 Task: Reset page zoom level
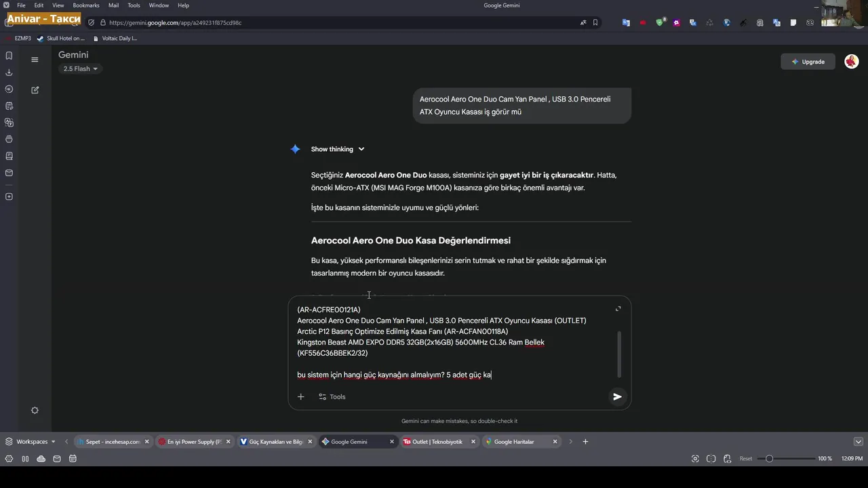click(x=745, y=459)
